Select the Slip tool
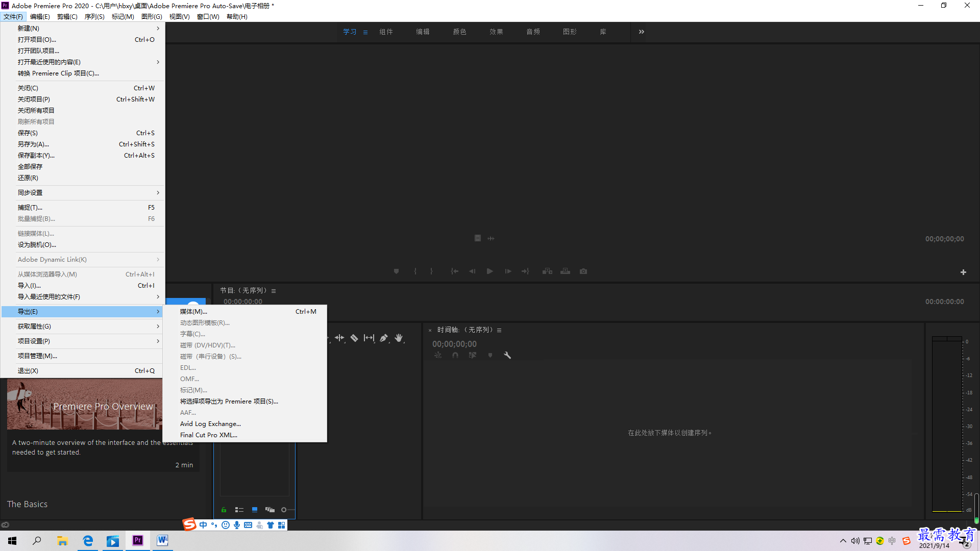Image resolution: width=980 pixels, height=551 pixels. tap(369, 338)
